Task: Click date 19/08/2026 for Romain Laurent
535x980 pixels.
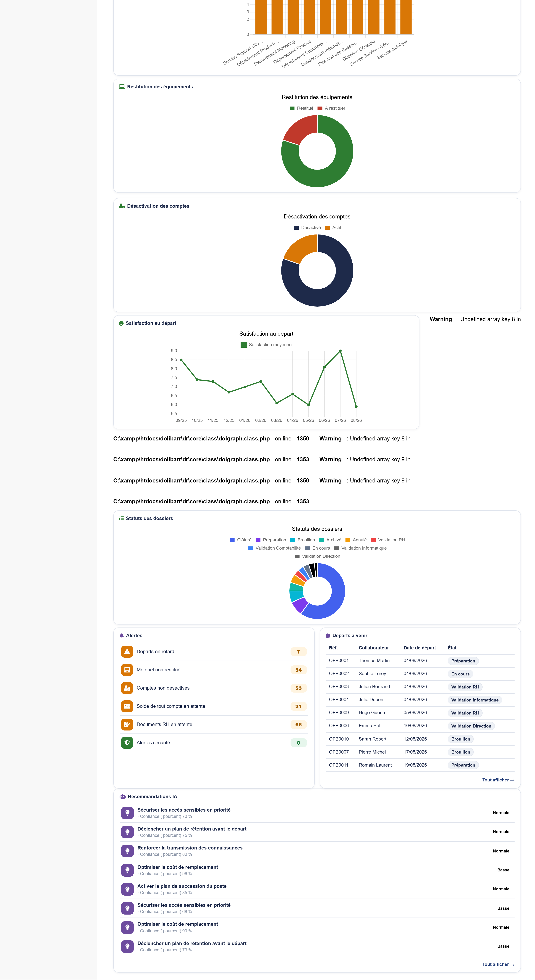Action: tap(415, 765)
